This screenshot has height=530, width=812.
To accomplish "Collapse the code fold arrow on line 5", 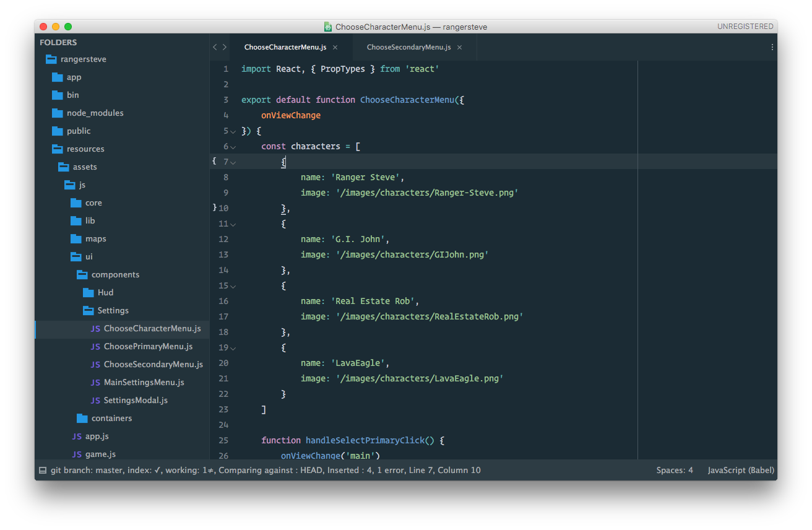I will click(x=233, y=131).
